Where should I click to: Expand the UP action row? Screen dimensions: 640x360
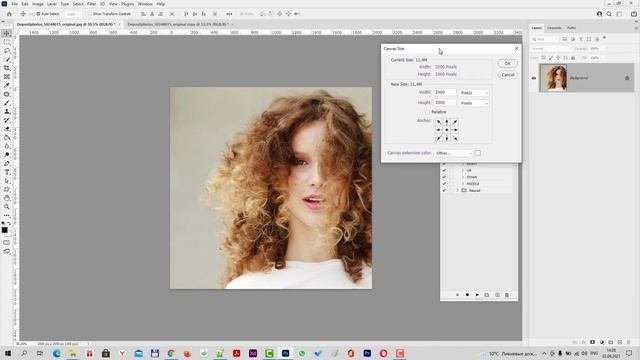click(x=463, y=170)
